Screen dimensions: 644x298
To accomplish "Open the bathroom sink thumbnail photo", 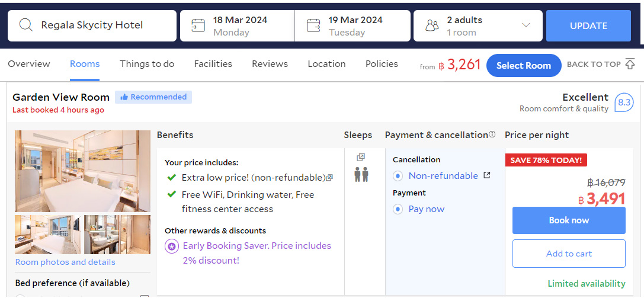I will [117, 235].
